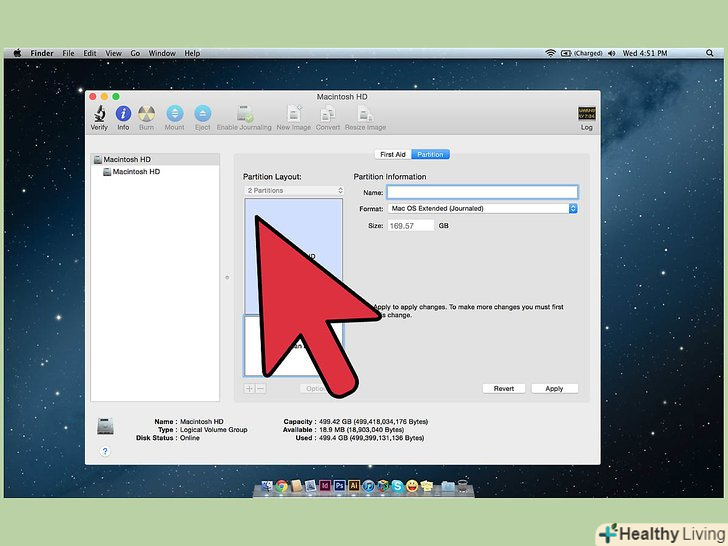728x546 pixels.
Task: Open the Window menu
Action: [162, 53]
